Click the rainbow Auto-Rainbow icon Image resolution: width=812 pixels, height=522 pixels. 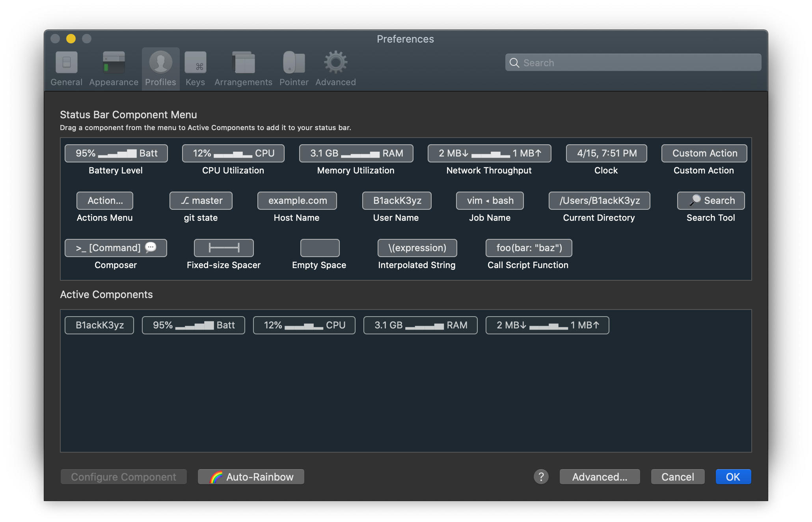(x=216, y=477)
